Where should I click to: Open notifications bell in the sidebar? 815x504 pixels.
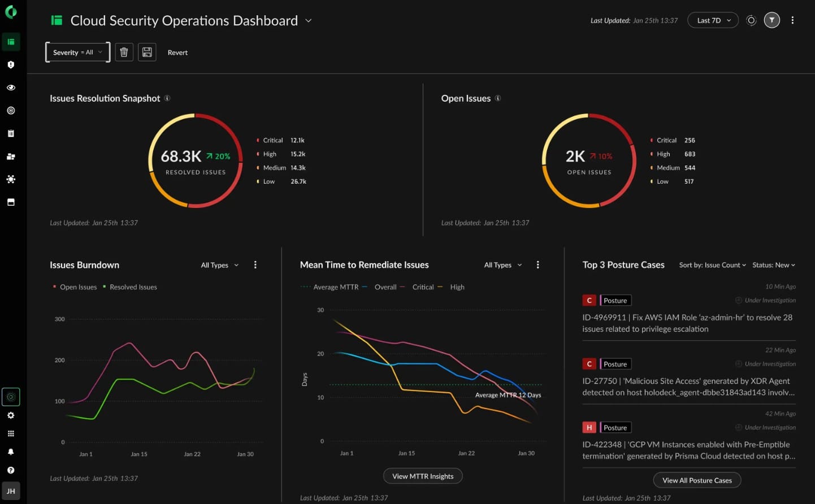11,452
